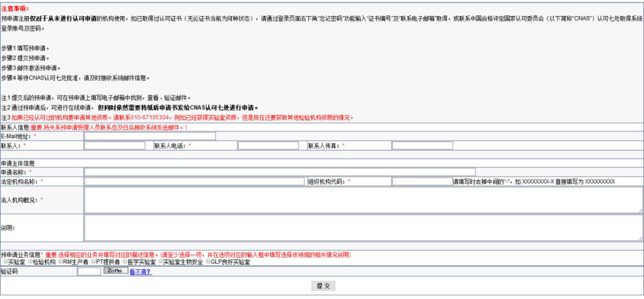Viewport: 644px width, 299px height.
Task: Click the 联系人传真 input field
Action: [422, 146]
